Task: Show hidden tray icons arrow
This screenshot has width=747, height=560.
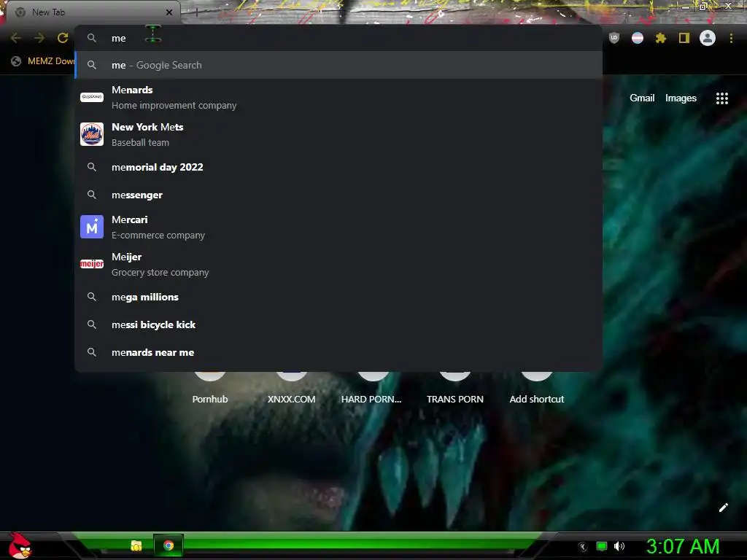Action: coord(582,547)
